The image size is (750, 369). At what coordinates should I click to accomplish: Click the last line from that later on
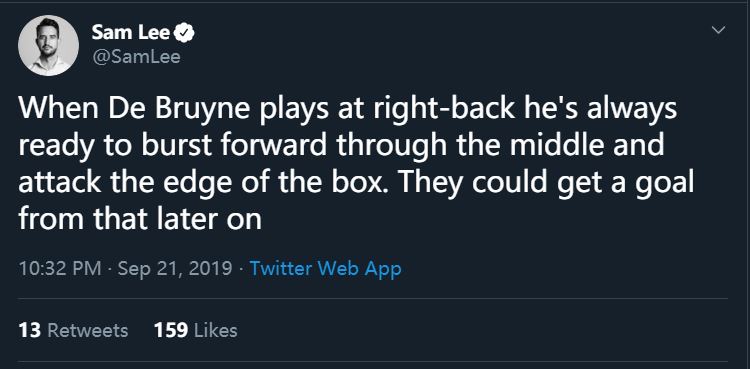pyautogui.click(x=140, y=219)
